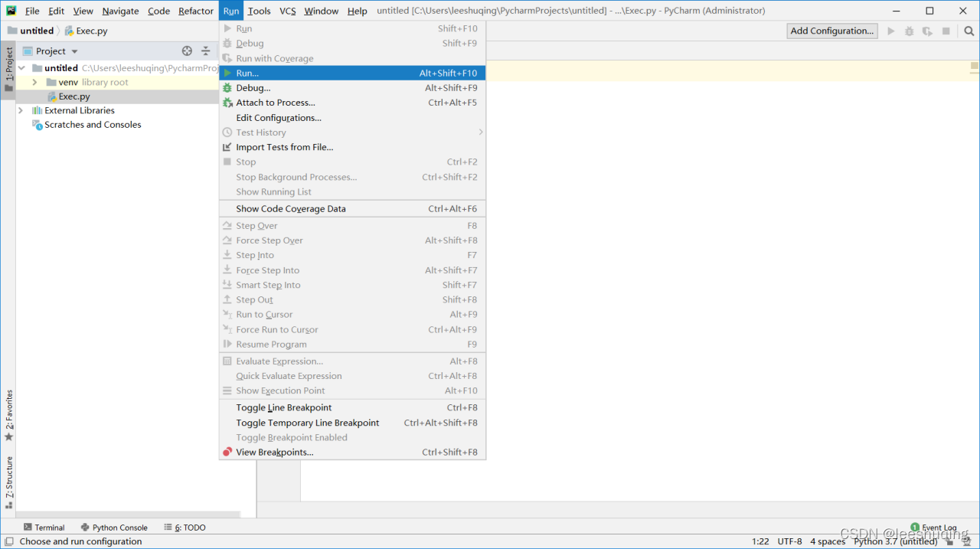Click the Search Everywhere magnifier icon

tap(969, 31)
